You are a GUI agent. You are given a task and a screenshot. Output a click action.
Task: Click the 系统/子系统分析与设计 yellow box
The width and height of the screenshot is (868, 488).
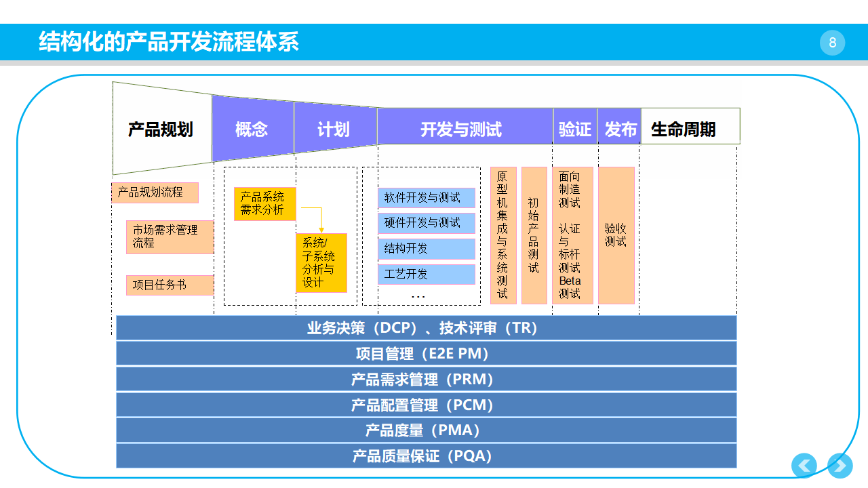click(x=321, y=263)
